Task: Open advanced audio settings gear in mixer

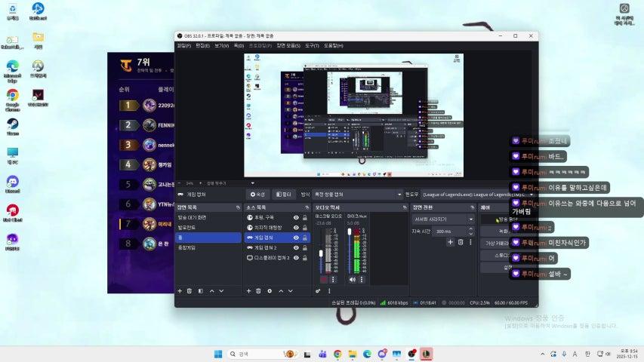Action: [x=319, y=290]
